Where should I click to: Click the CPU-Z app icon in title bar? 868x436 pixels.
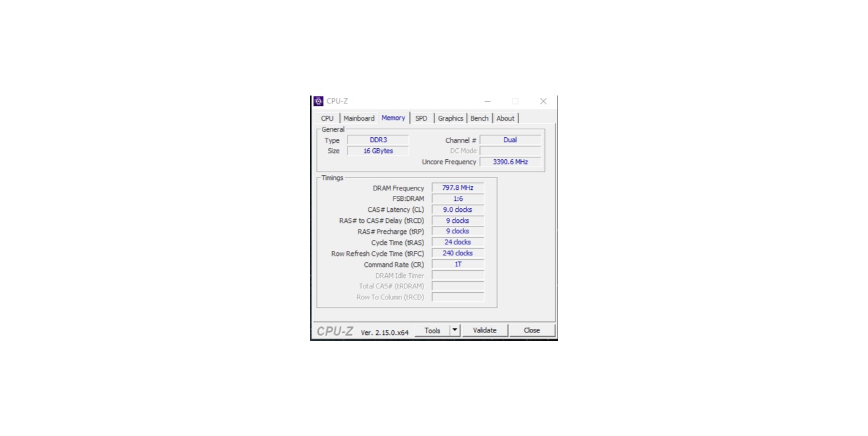tap(318, 101)
